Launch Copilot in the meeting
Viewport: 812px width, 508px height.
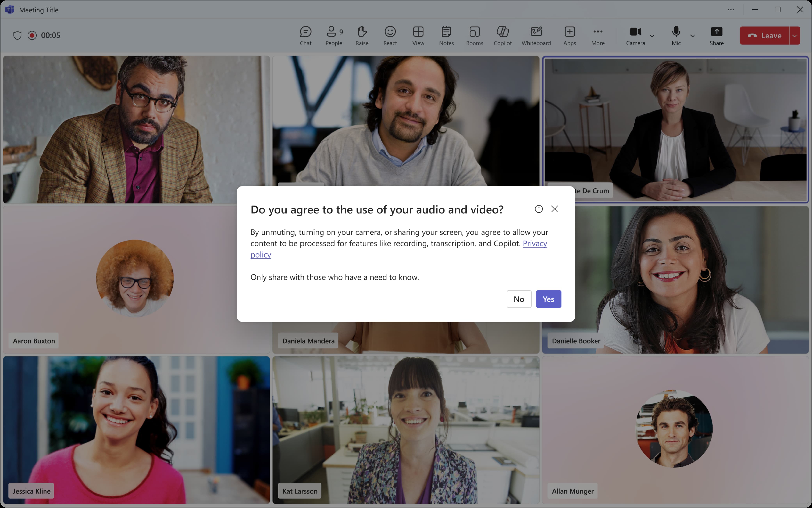coord(502,36)
